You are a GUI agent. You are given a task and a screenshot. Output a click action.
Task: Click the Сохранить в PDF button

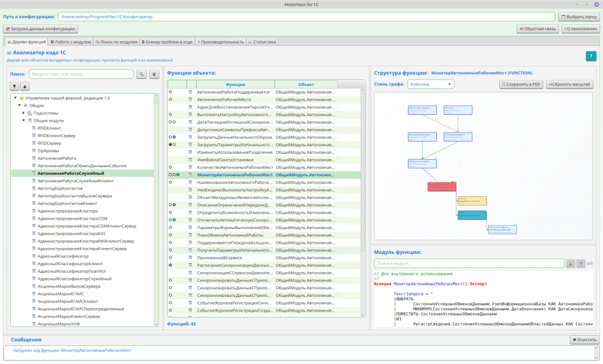(521, 84)
